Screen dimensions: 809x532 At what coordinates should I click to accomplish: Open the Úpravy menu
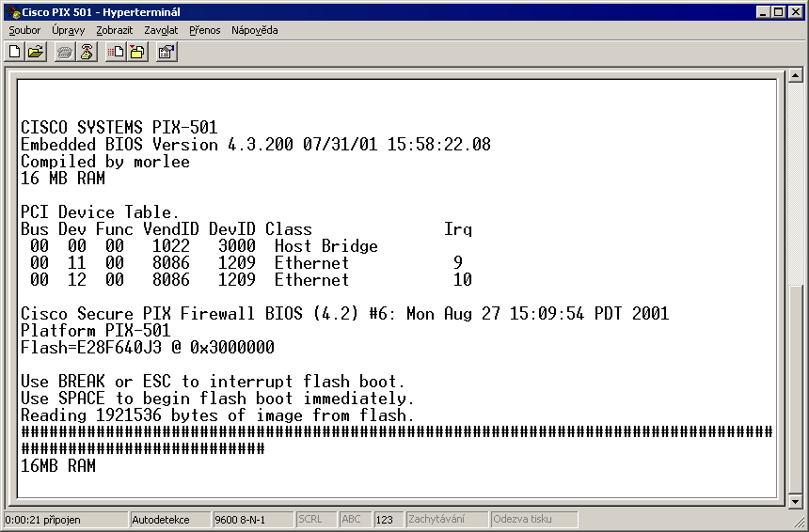point(68,30)
